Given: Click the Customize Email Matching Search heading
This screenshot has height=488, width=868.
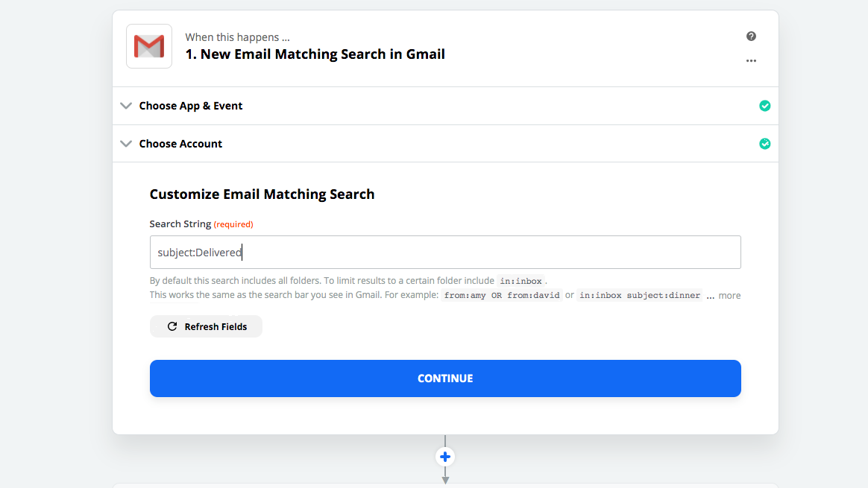Looking at the screenshot, I should (262, 194).
